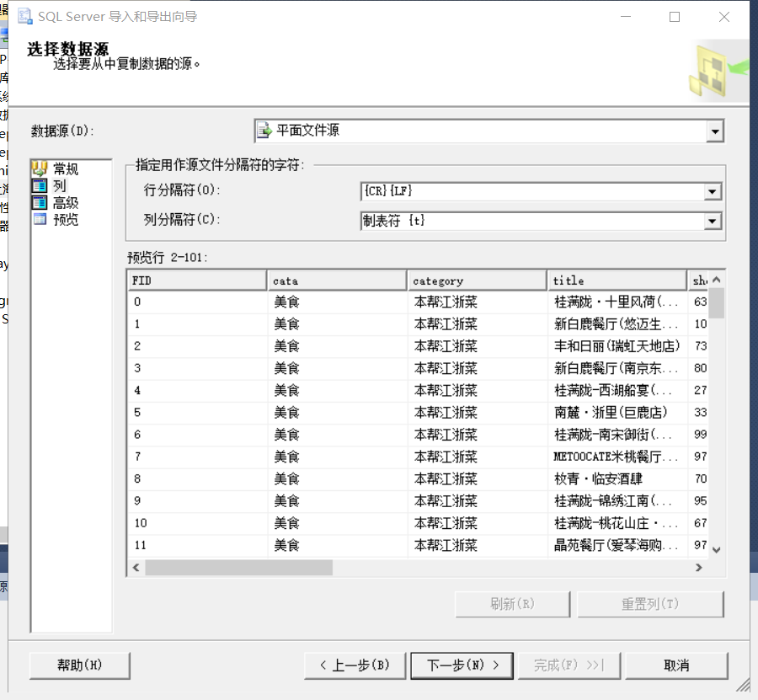This screenshot has width=758, height=700.
Task: Minimize the import wizard window
Action: coord(626,17)
